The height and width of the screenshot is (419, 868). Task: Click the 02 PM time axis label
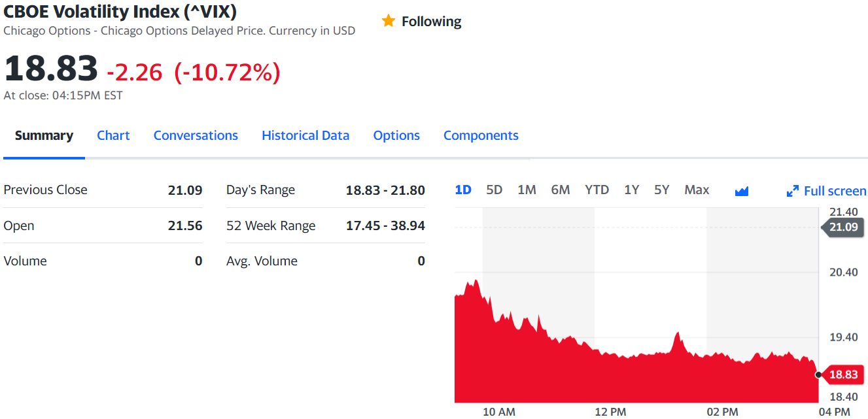[723, 412]
